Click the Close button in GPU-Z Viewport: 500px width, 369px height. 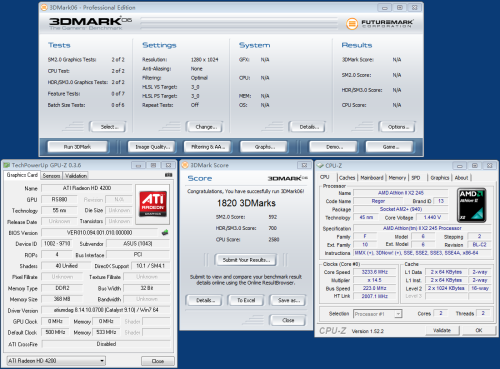158,361
